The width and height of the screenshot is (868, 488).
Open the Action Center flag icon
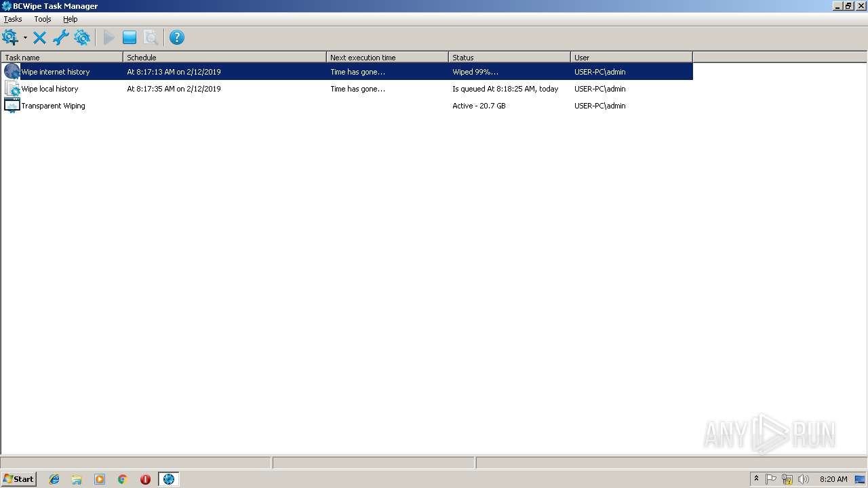(x=771, y=479)
